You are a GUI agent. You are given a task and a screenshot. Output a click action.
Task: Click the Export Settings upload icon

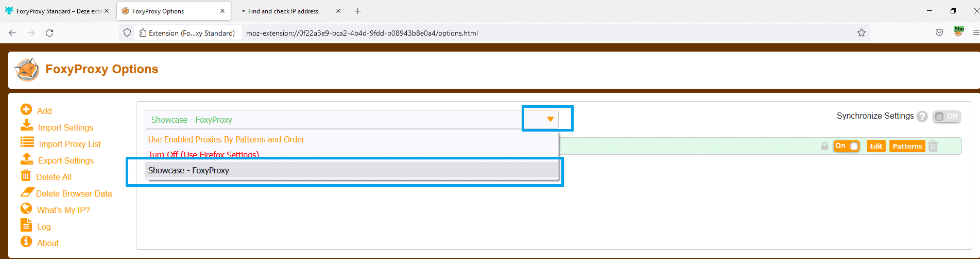click(27, 159)
